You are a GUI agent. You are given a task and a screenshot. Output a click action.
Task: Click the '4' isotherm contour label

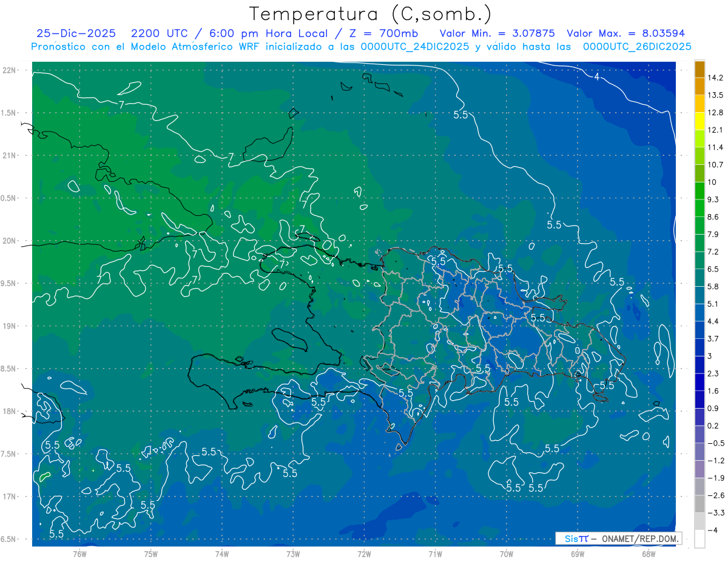[597, 77]
